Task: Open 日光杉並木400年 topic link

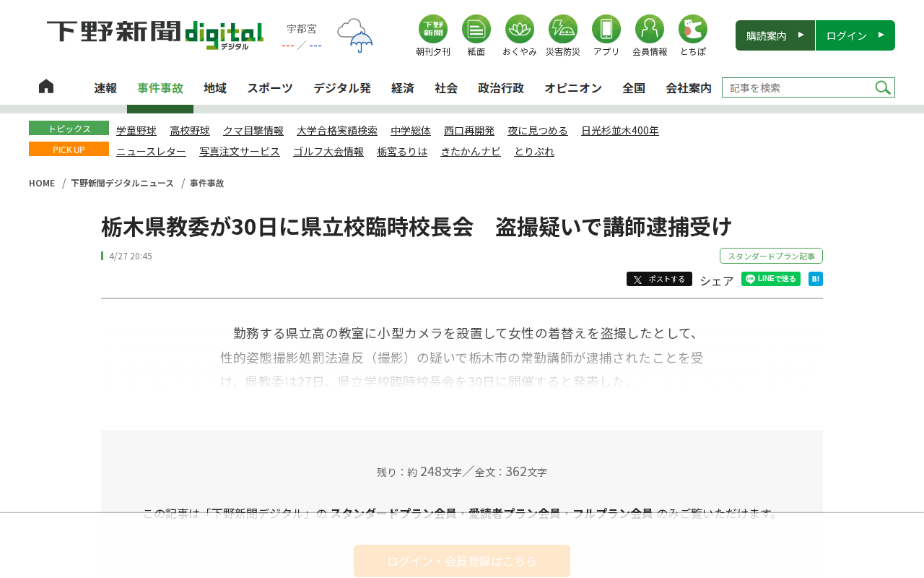Action: pos(620,131)
